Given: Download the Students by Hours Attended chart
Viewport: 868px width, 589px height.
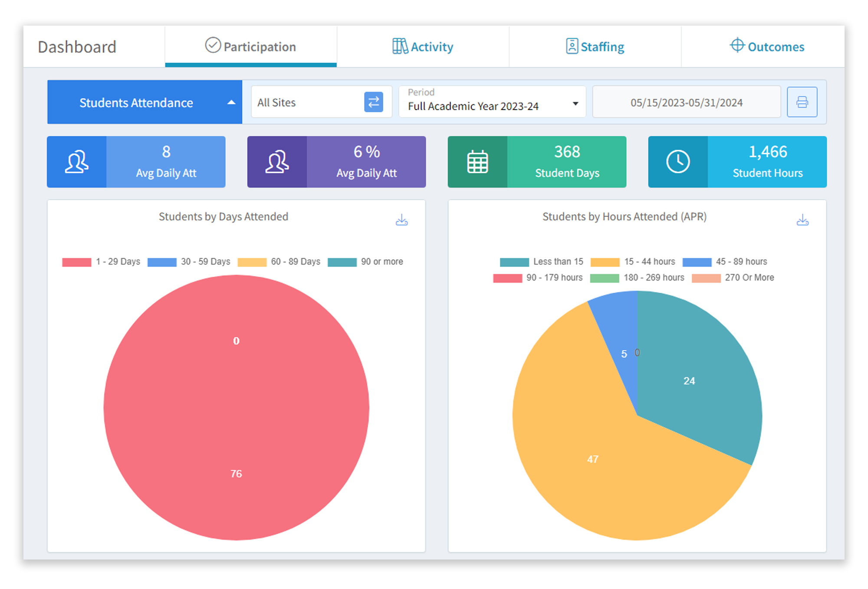Looking at the screenshot, I should point(802,220).
